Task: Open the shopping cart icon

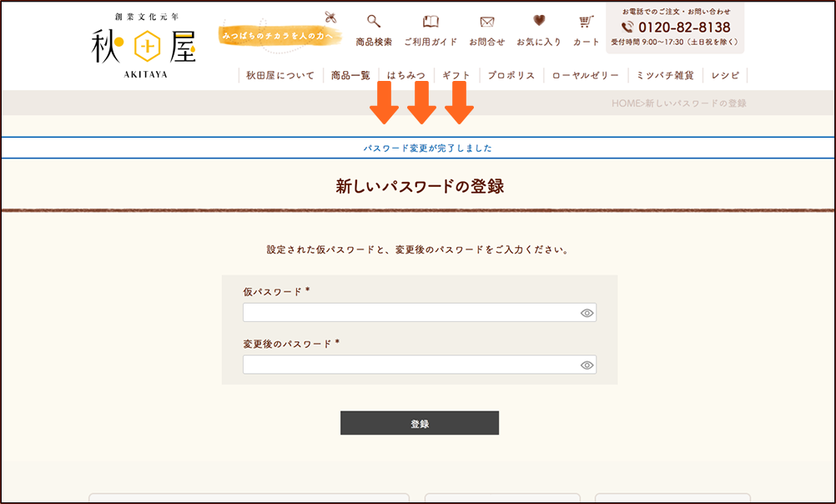Action: (586, 23)
